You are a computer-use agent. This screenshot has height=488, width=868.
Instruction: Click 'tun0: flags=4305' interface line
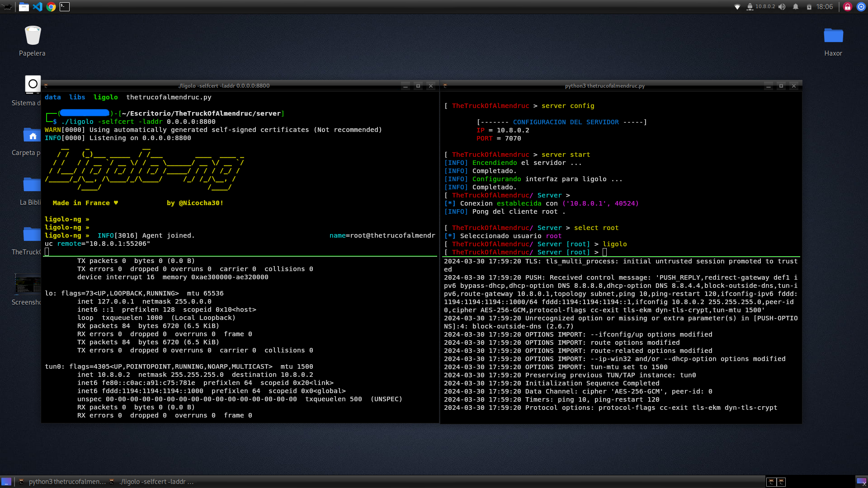179,366
